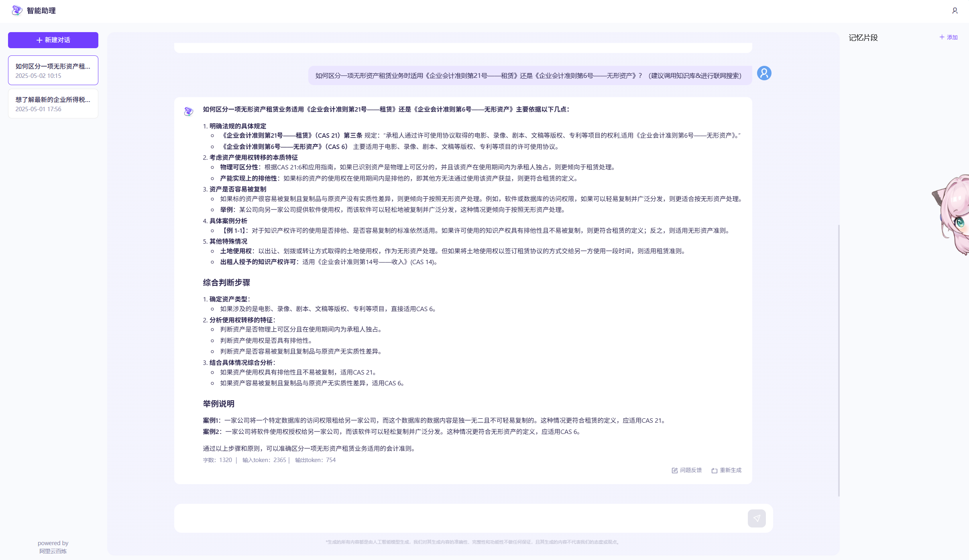
Task: Open the user profile icon
Action: tap(955, 11)
